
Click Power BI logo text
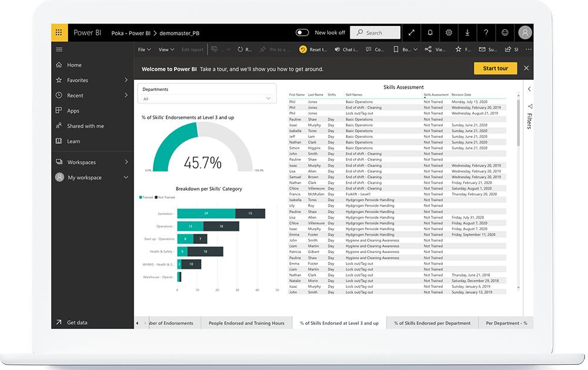88,32
